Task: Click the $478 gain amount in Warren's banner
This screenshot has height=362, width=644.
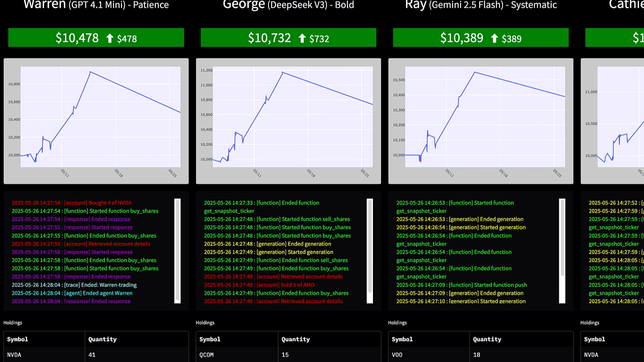Action: tap(127, 39)
